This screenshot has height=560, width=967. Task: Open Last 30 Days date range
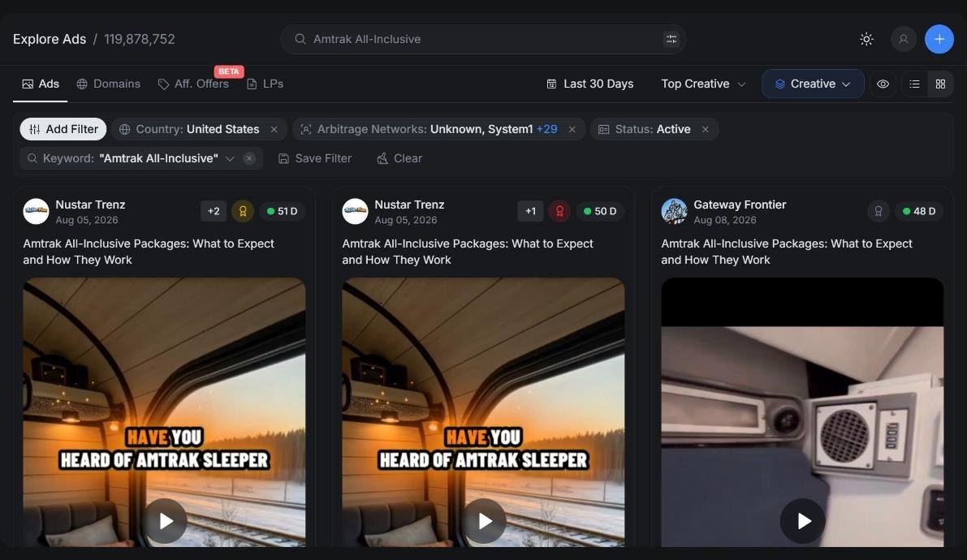590,84
